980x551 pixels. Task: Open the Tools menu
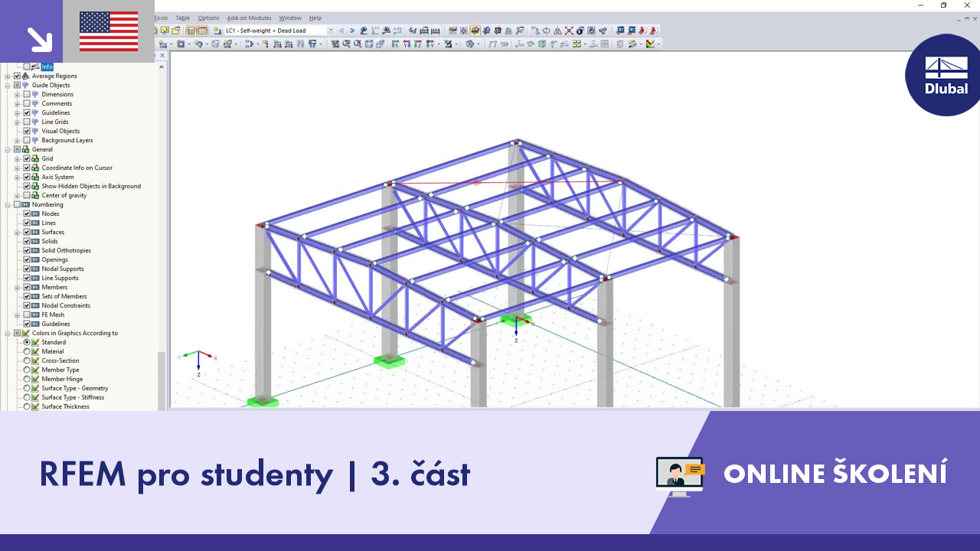point(161,18)
